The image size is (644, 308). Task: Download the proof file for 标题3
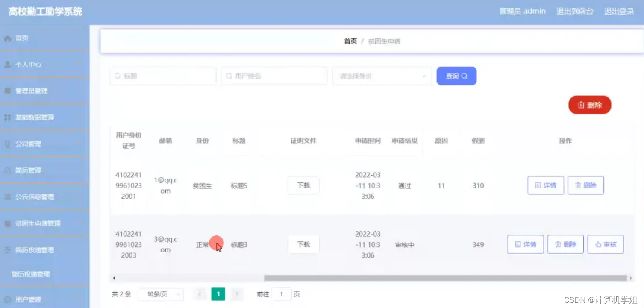(x=303, y=244)
